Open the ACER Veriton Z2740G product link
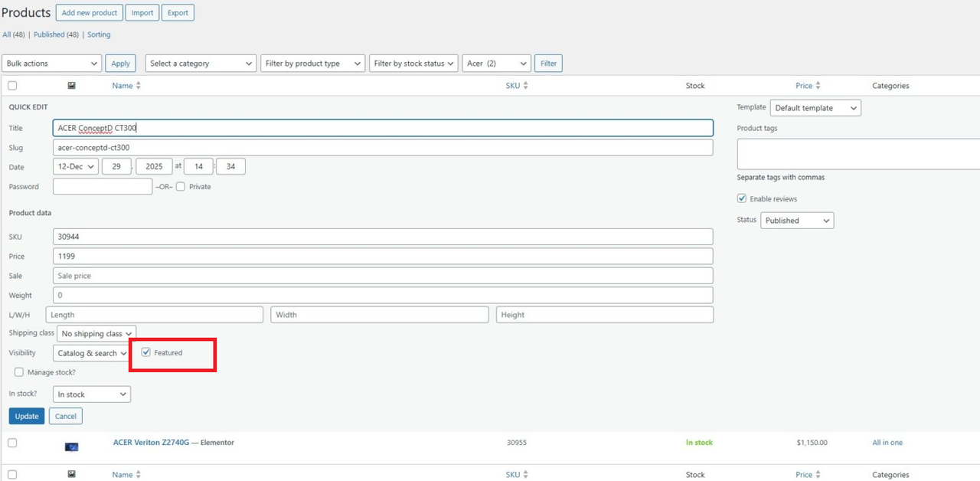This screenshot has width=980, height=481. (151, 443)
